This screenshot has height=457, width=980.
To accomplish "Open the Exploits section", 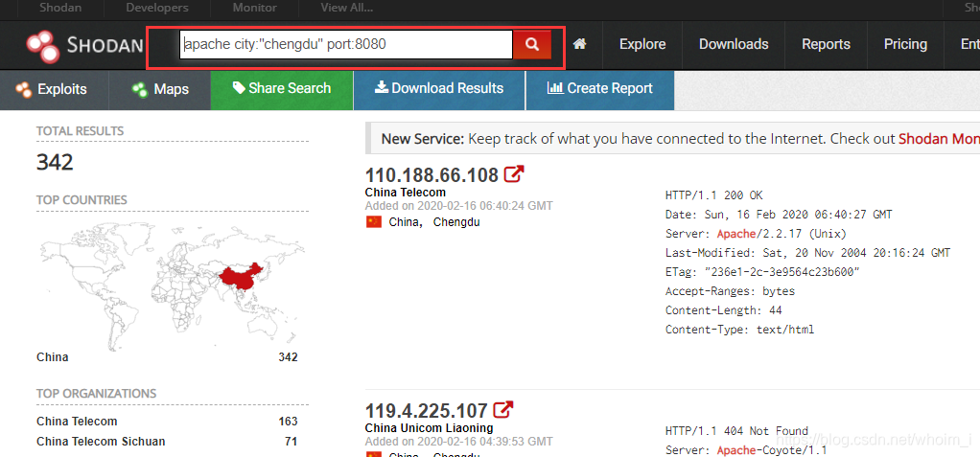I will click(55, 90).
